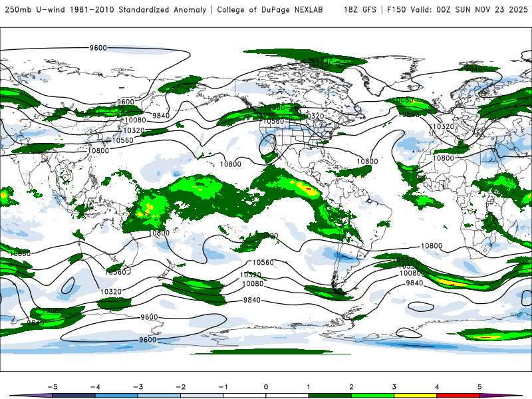Click the light blue -3 to -2 colorbar segment
The height and width of the screenshot is (399, 532).
click(159, 396)
